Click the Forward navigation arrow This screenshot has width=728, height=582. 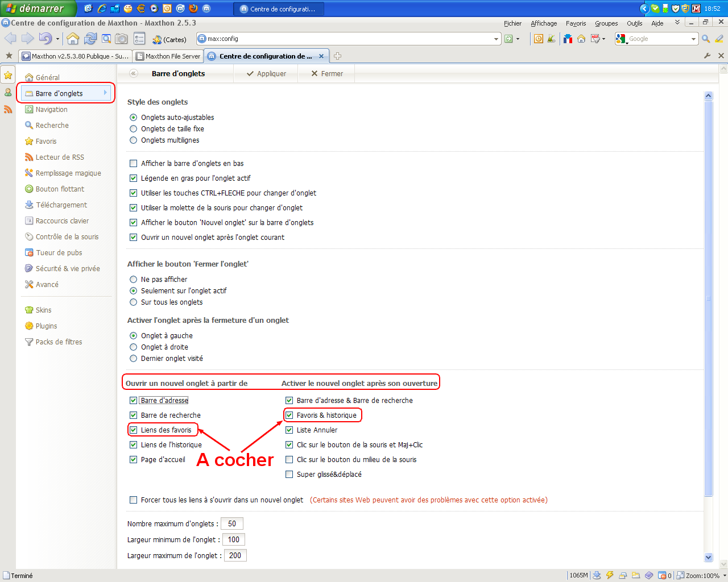(x=27, y=39)
